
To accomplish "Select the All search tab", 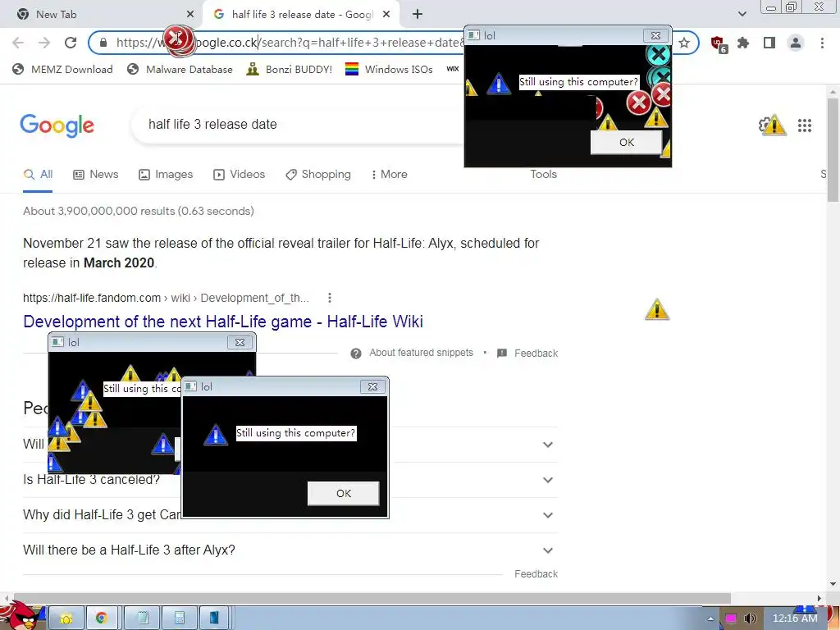I will 38,175.
